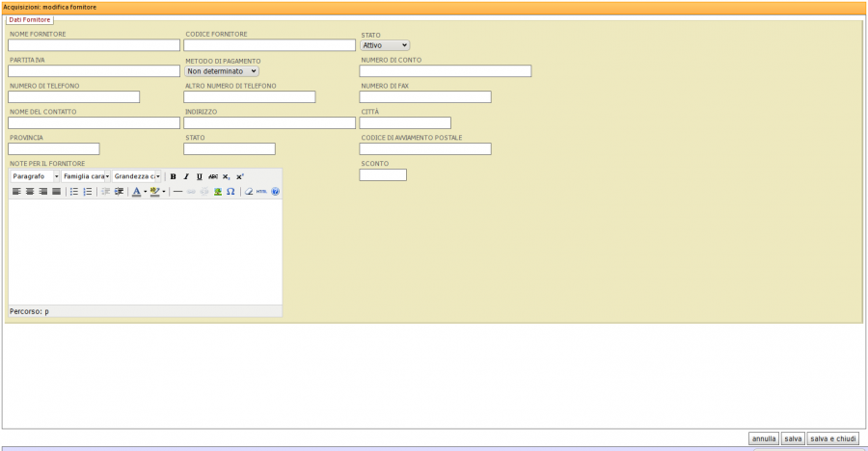Open the Paragrafo format dropdown

pyautogui.click(x=36, y=176)
